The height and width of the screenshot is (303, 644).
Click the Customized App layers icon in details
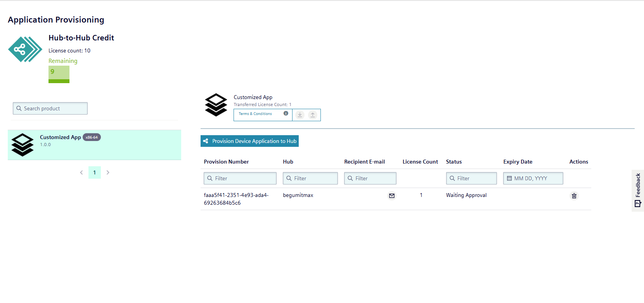(216, 105)
